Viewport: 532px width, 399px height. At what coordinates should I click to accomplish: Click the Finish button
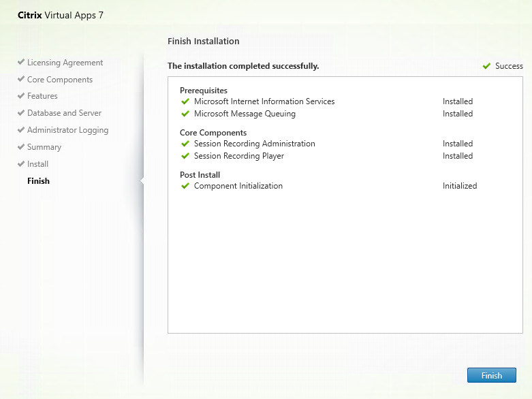pyautogui.click(x=491, y=375)
